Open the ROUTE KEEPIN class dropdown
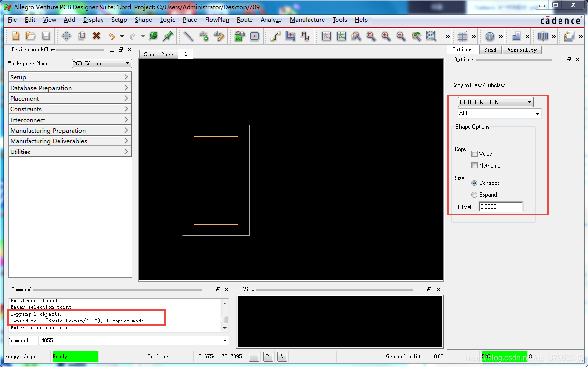Image resolution: width=588 pixels, height=367 pixels. tap(496, 102)
